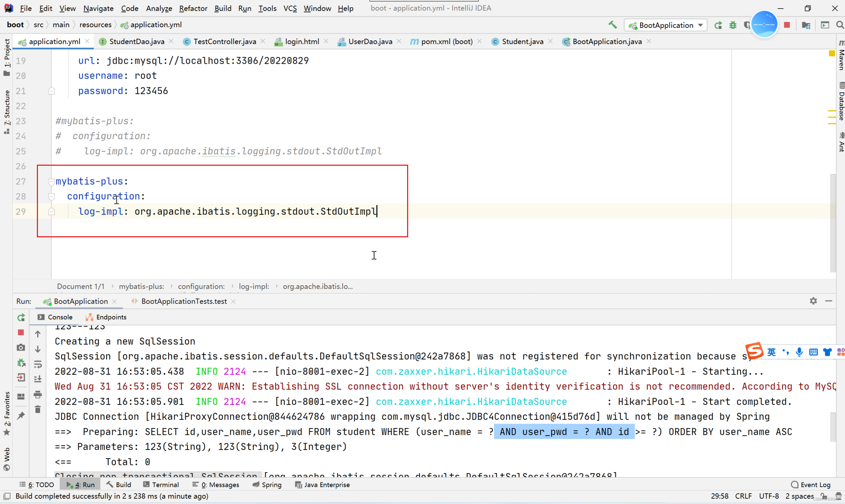Click the Exit icon in Run panel
The width and height of the screenshot is (845, 504).
[x=21, y=378]
